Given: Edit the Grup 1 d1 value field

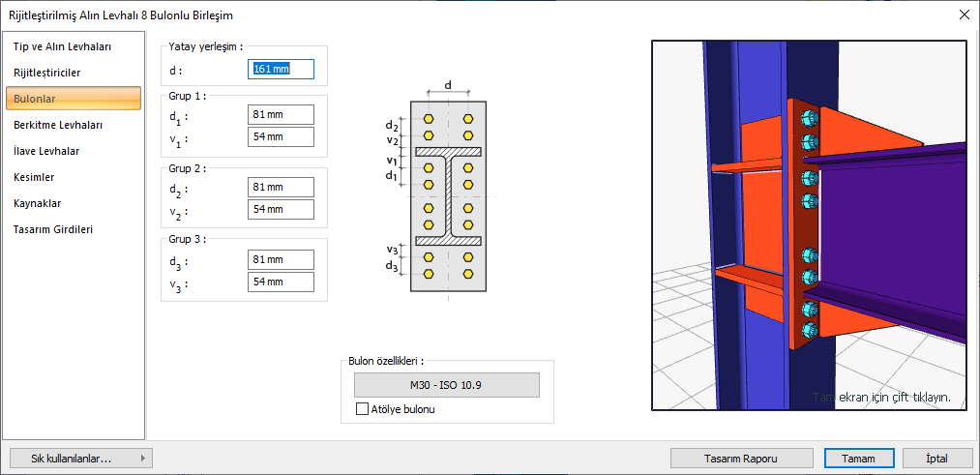Looking at the screenshot, I should click(281, 115).
